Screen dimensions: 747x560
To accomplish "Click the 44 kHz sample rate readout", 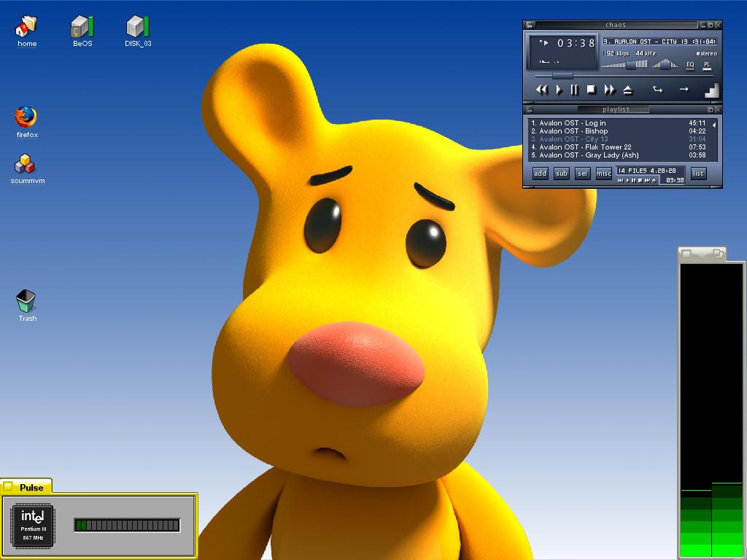I will 646,53.
